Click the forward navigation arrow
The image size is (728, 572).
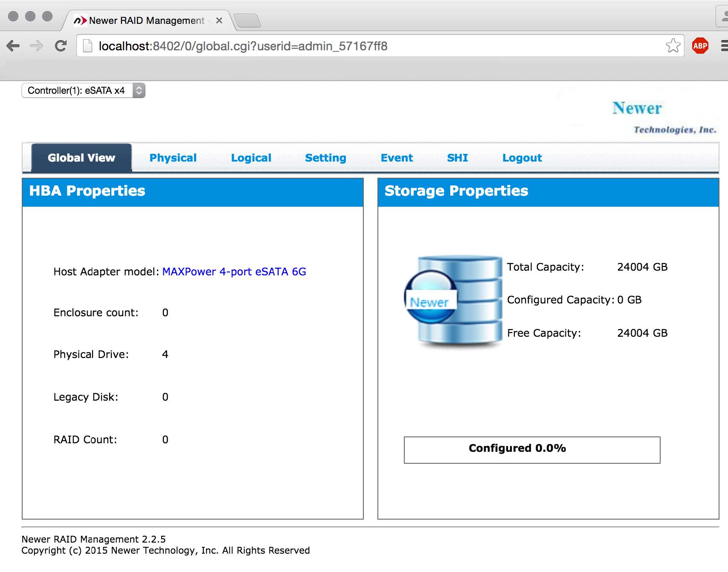pyautogui.click(x=36, y=45)
